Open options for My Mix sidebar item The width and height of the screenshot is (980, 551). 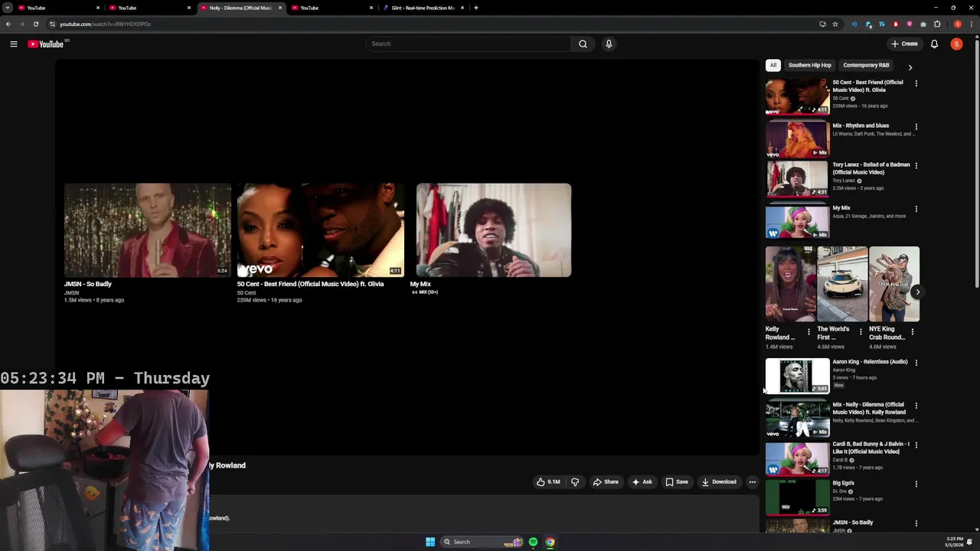916,209
